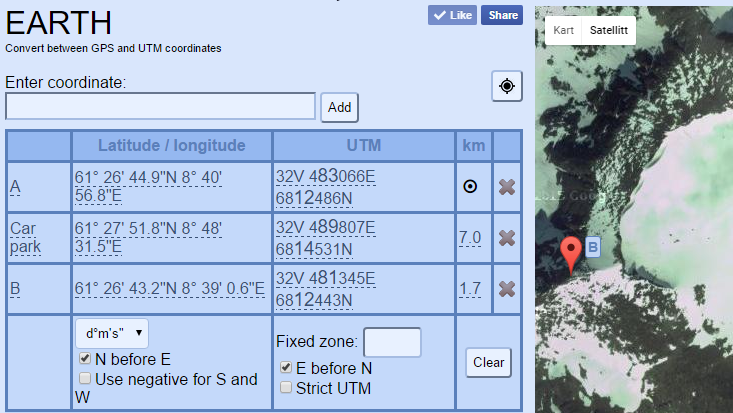Delete row B using its X icon
The height and width of the screenshot is (413, 733).
click(507, 289)
